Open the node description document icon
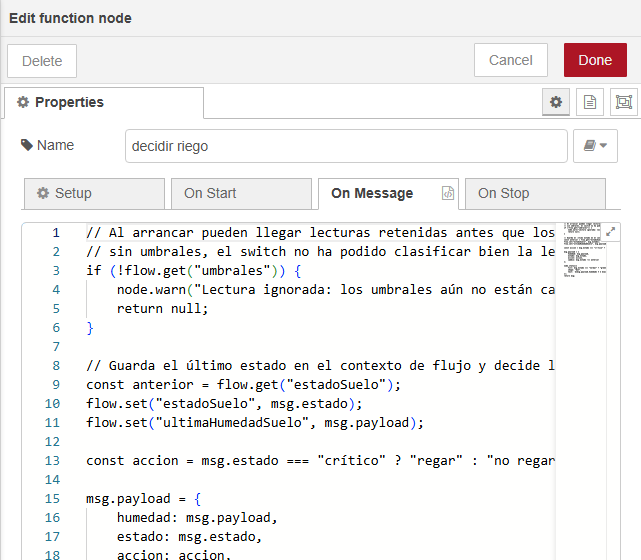Screen dimensions: 641x560 (589, 102)
